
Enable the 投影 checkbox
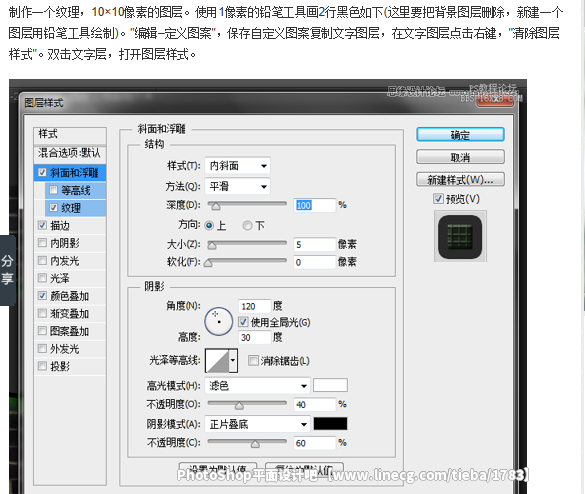43,366
